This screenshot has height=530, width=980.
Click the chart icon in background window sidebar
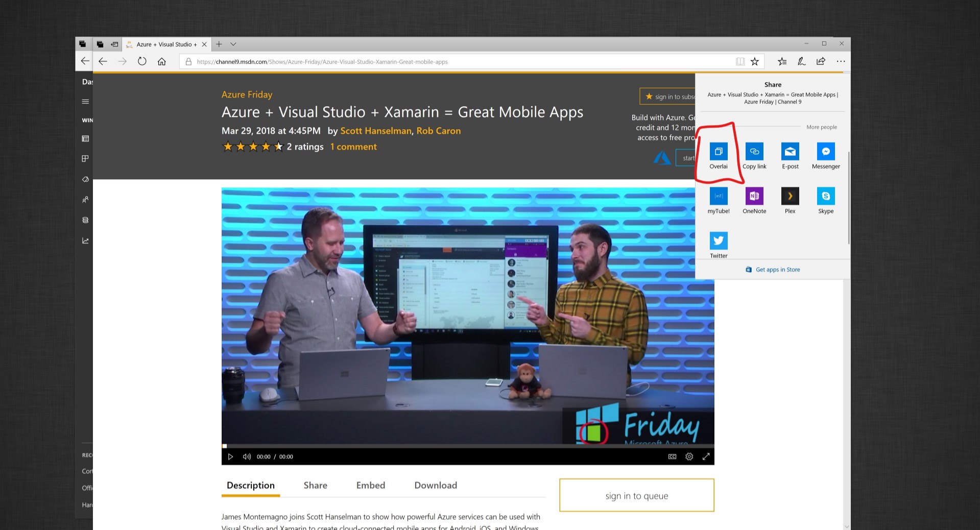85,240
